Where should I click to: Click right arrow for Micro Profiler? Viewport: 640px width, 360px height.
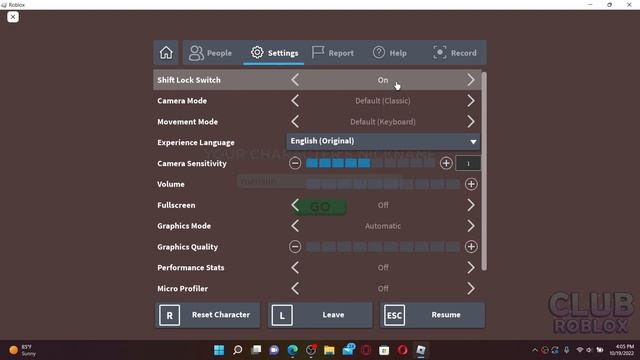coord(471,289)
